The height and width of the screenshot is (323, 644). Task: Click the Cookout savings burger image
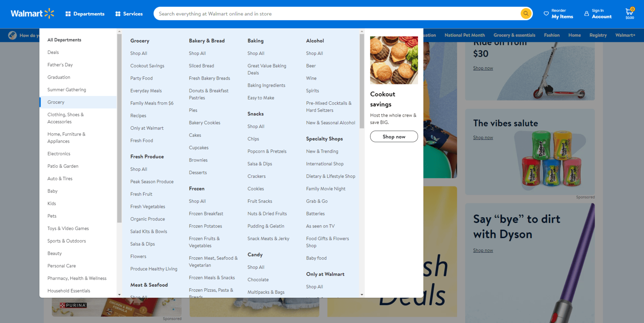[x=394, y=60]
